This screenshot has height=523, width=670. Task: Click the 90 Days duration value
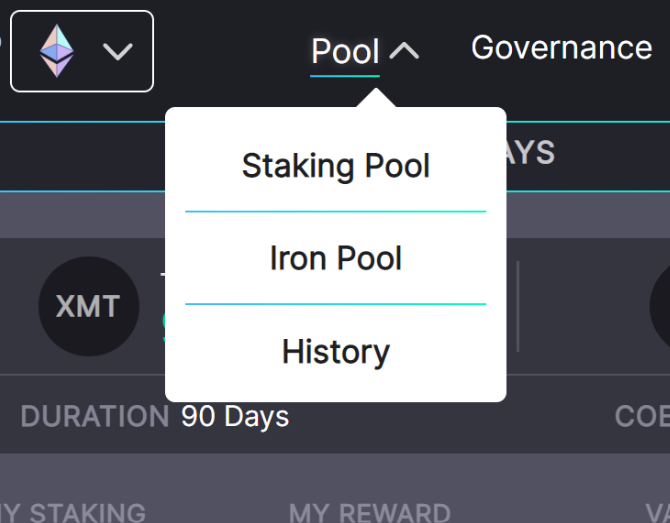pos(235,416)
